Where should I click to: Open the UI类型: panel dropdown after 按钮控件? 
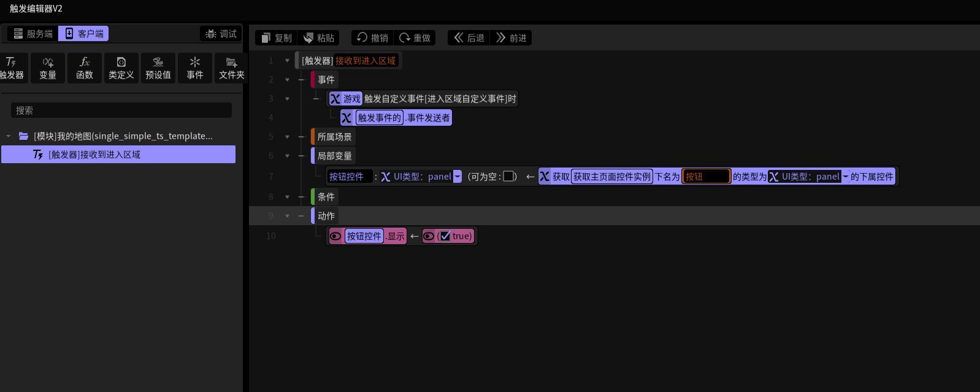(457, 177)
